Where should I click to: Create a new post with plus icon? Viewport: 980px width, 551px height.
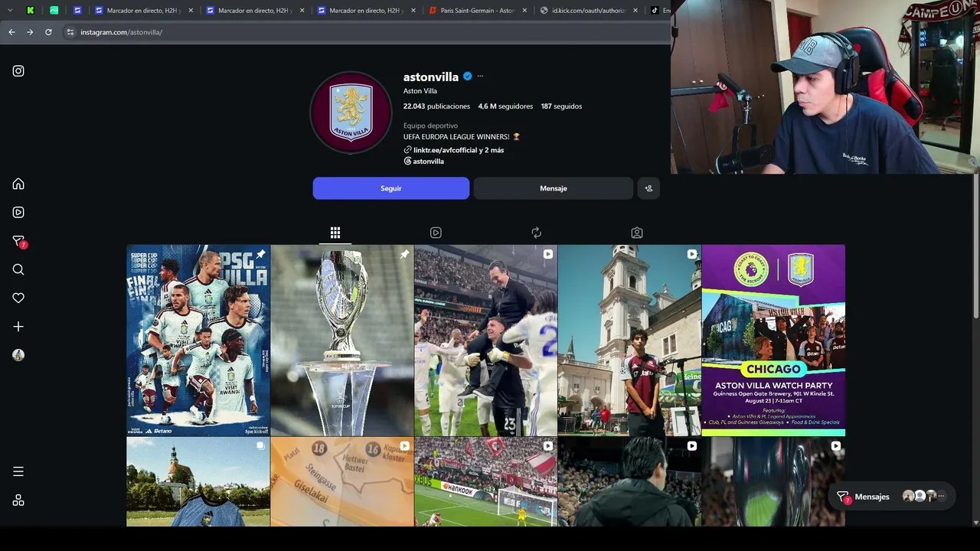[18, 326]
